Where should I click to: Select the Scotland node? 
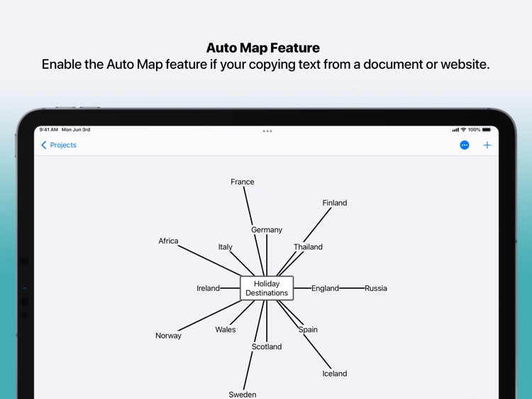(267, 346)
